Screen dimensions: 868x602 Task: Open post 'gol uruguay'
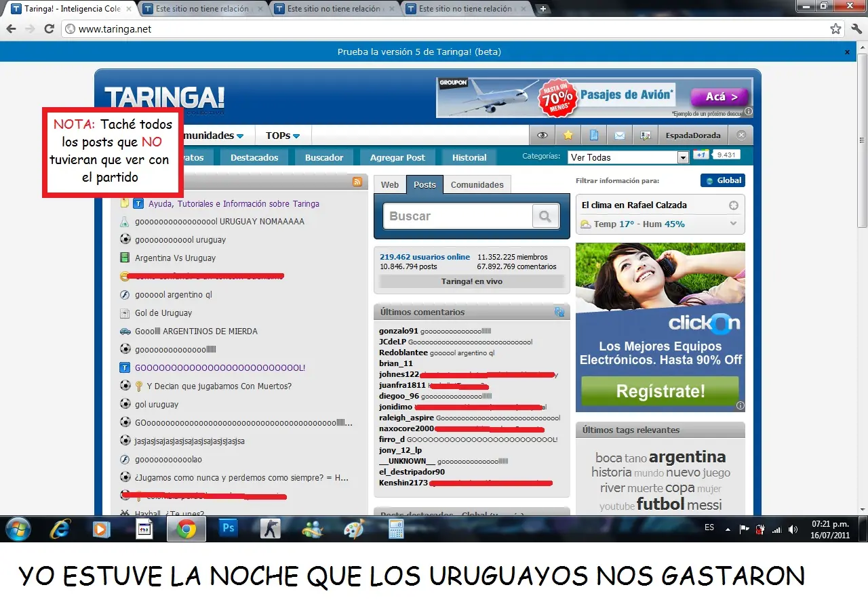[157, 405]
